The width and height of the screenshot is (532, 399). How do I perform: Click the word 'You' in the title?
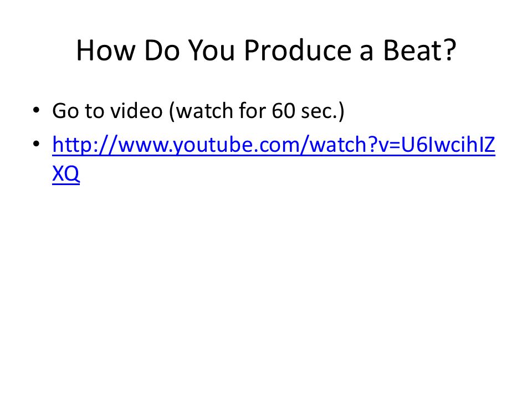pos(211,50)
